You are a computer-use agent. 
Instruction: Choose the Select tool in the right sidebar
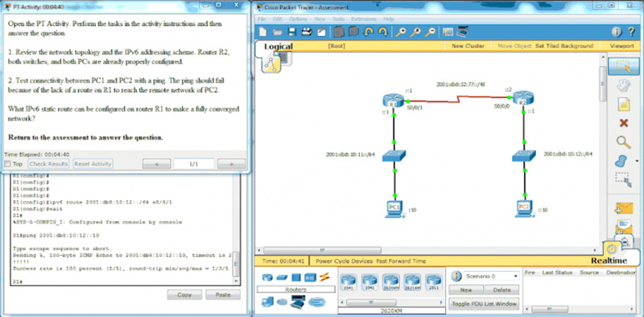coord(623,67)
